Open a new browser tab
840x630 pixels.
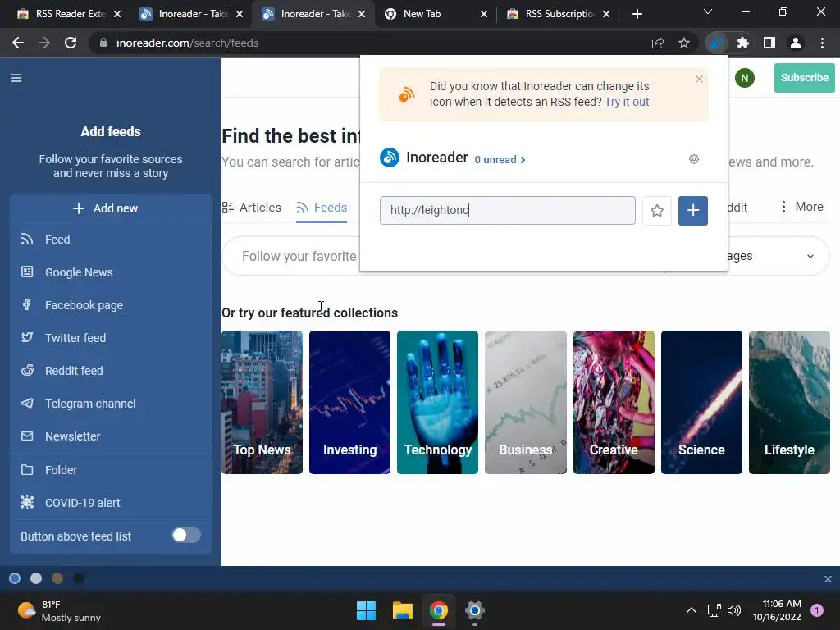click(637, 14)
